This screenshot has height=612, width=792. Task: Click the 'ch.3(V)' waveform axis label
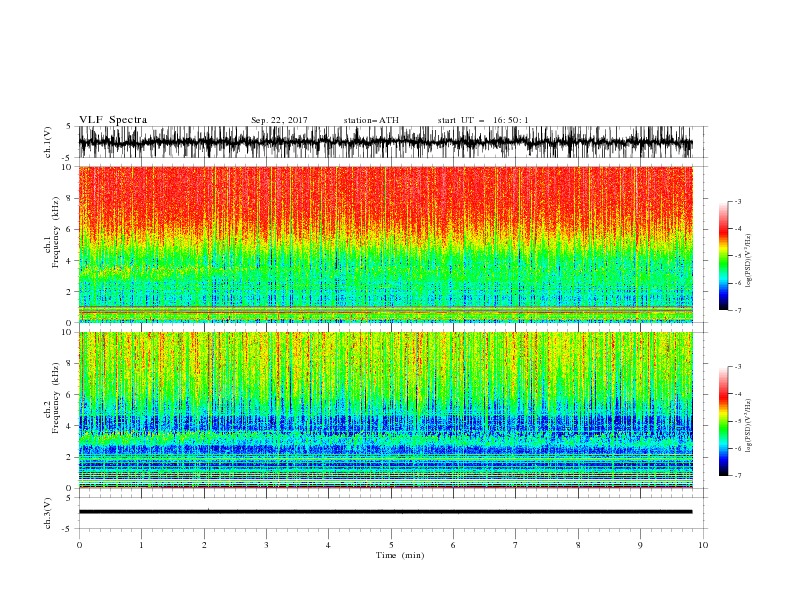click(48, 513)
